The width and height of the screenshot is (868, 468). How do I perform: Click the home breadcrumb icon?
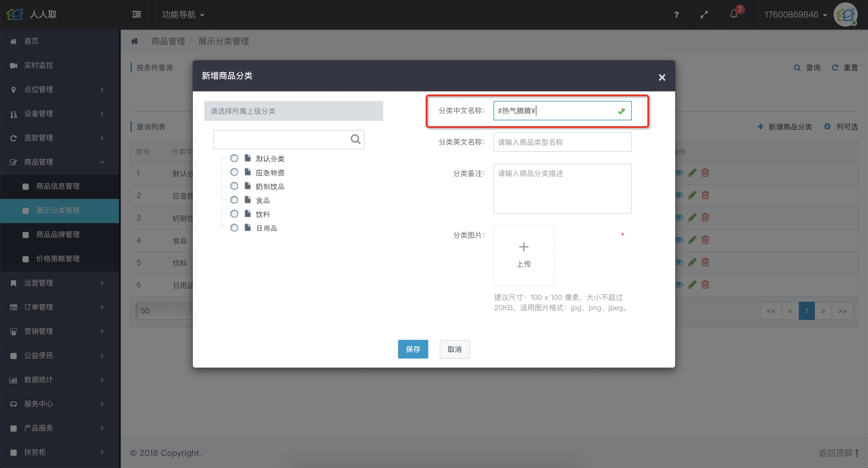pyautogui.click(x=134, y=41)
